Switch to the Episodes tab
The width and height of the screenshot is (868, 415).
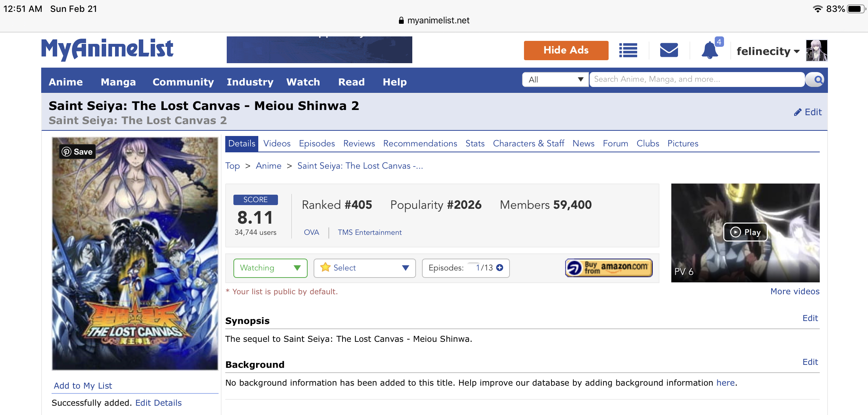click(317, 143)
